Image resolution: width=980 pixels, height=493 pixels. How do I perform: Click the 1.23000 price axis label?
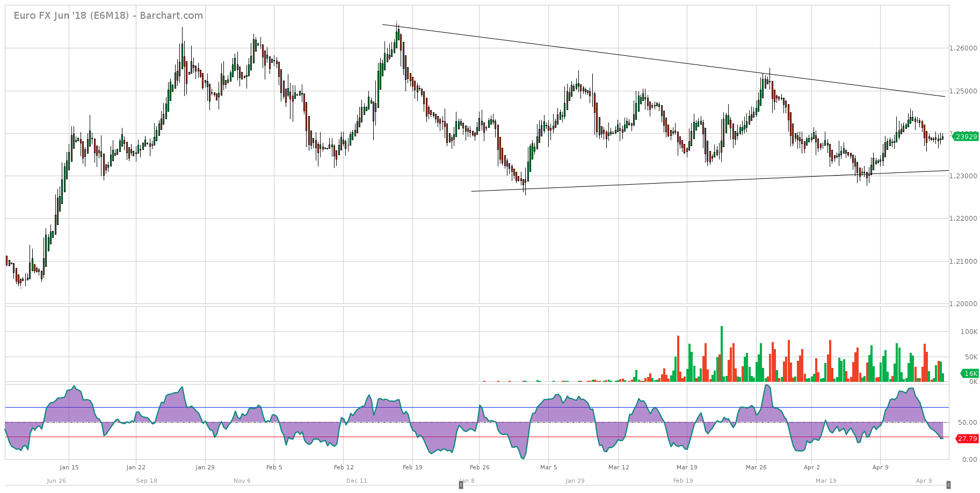click(x=963, y=176)
